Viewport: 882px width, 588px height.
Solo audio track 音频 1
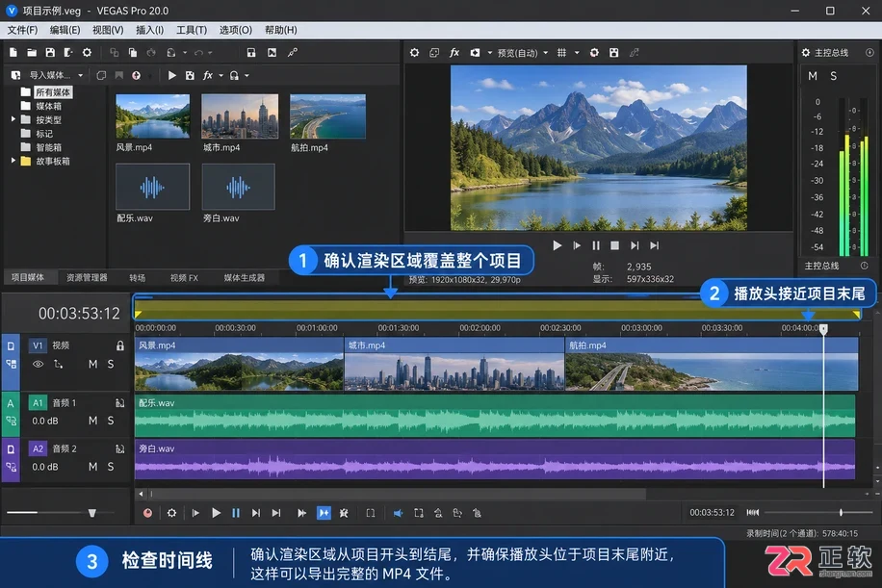[x=111, y=421]
